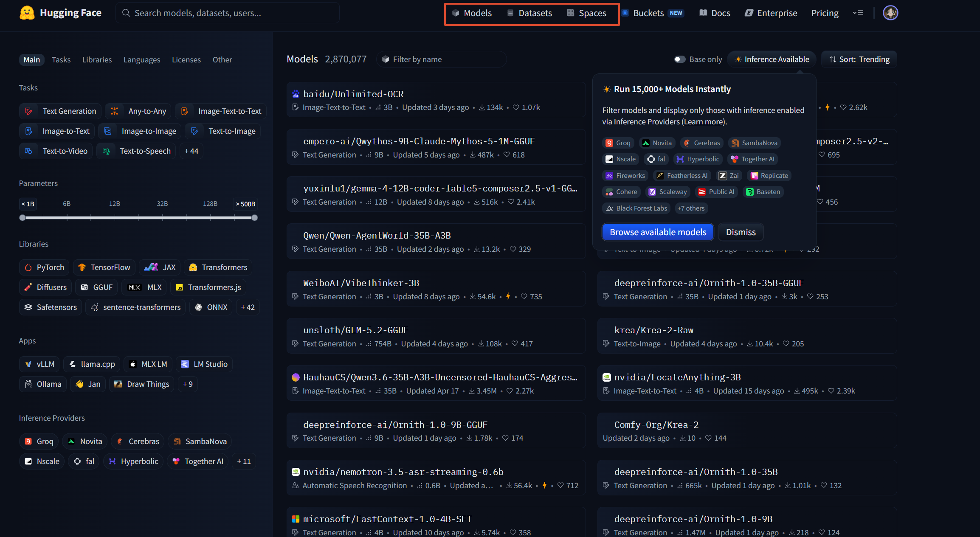Toggle the Novita provider in the sidebar
The width and height of the screenshot is (980, 537).
[x=84, y=441]
